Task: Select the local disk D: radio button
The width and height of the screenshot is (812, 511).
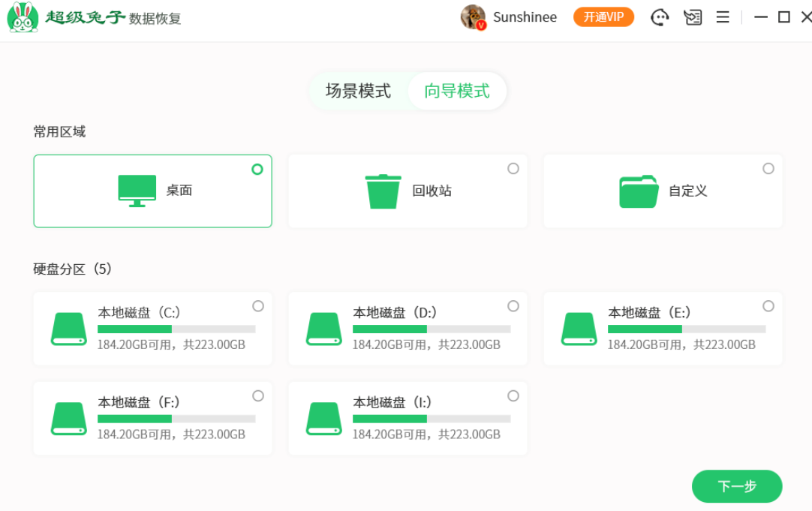Action: (x=513, y=306)
